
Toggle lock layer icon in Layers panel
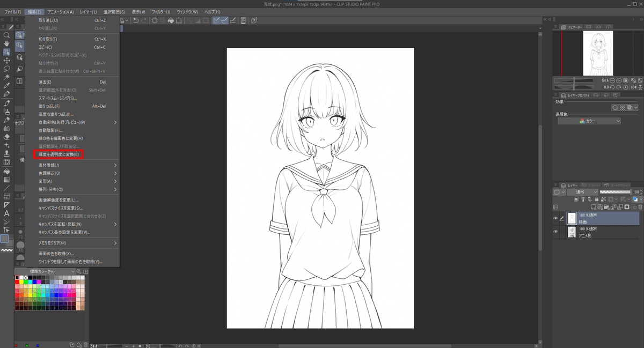point(597,199)
